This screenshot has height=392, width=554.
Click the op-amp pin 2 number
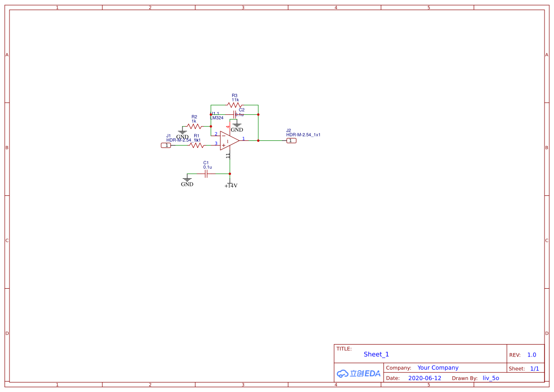(216, 134)
